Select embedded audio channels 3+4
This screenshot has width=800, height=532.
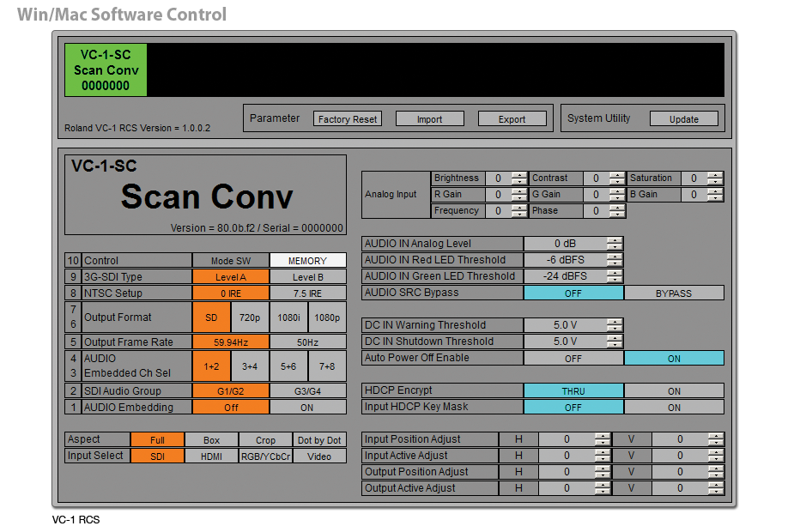250,366
